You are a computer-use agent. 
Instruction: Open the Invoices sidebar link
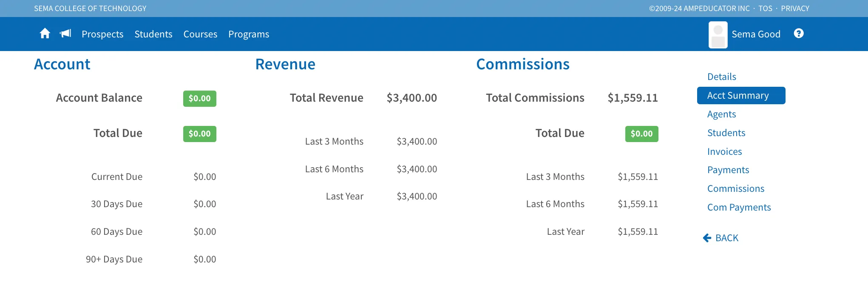[724, 151]
